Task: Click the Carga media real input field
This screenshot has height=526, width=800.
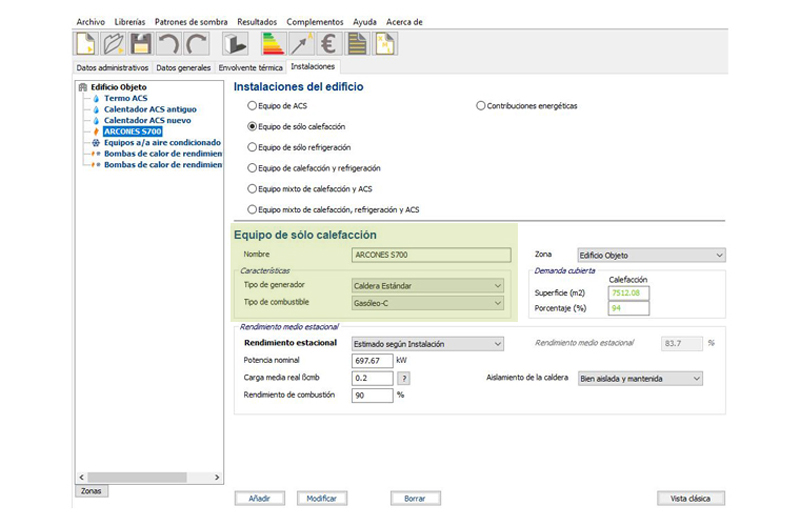Action: pos(372,378)
